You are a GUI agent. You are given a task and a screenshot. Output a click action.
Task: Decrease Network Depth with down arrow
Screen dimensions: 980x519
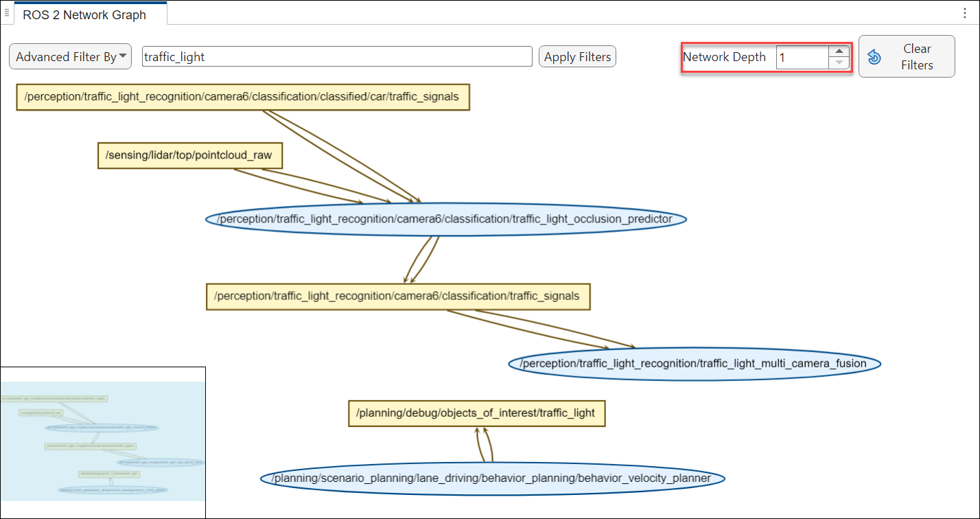pyautogui.click(x=839, y=63)
